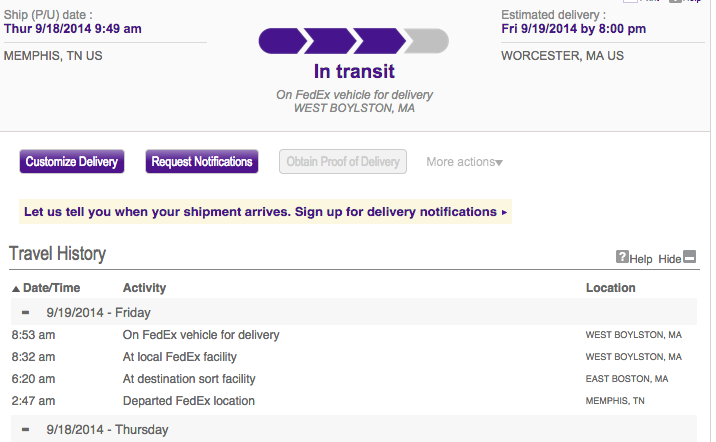Click the sort arrow next to Date/Time

(x=16, y=289)
